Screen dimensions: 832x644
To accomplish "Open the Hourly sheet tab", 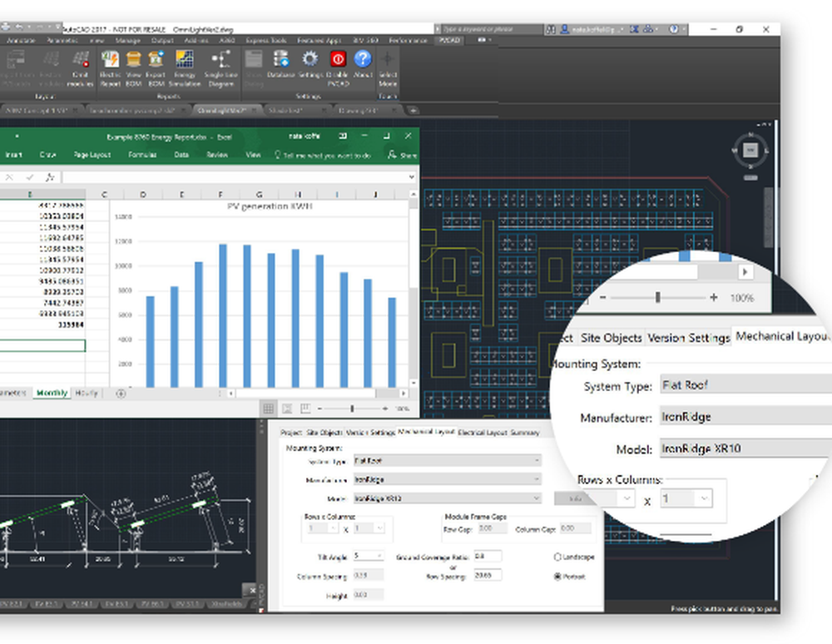I will [87, 393].
